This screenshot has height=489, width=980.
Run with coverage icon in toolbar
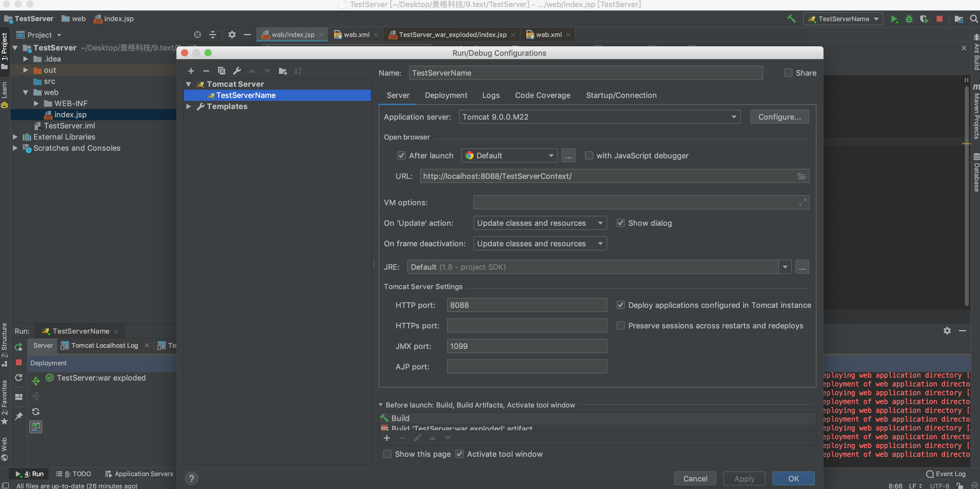pos(924,19)
